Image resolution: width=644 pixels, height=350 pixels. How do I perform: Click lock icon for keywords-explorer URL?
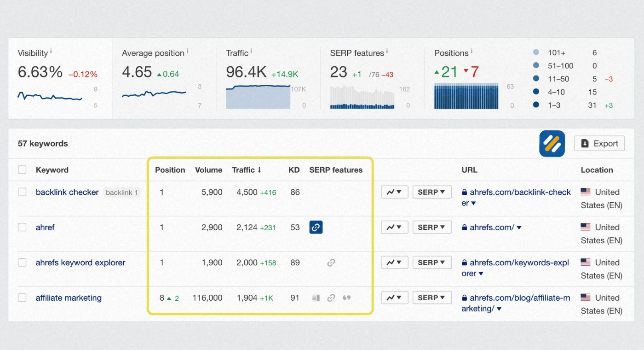click(x=465, y=263)
